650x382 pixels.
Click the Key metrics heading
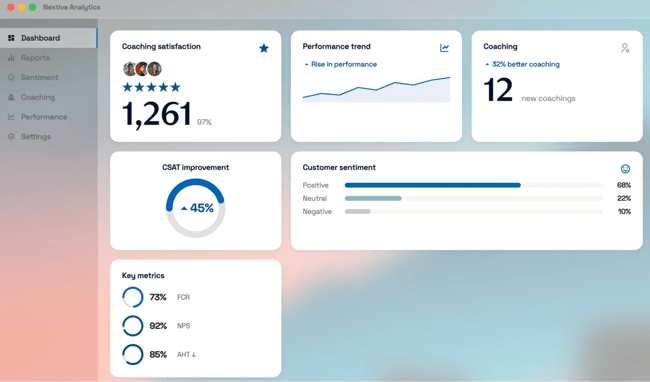[x=143, y=276]
